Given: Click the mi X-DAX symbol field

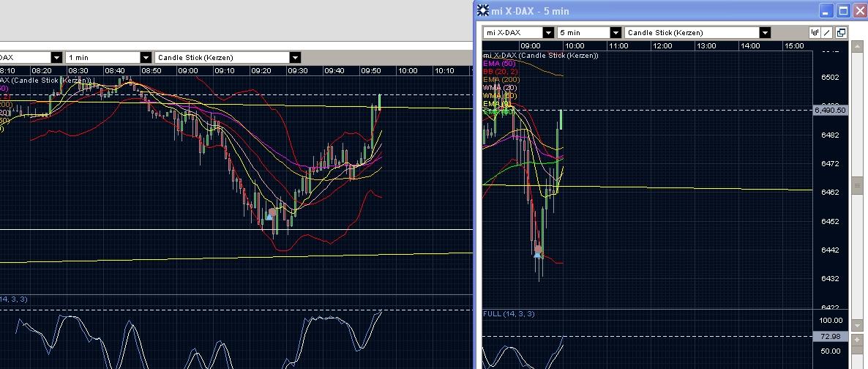Looking at the screenshot, I should [x=513, y=33].
